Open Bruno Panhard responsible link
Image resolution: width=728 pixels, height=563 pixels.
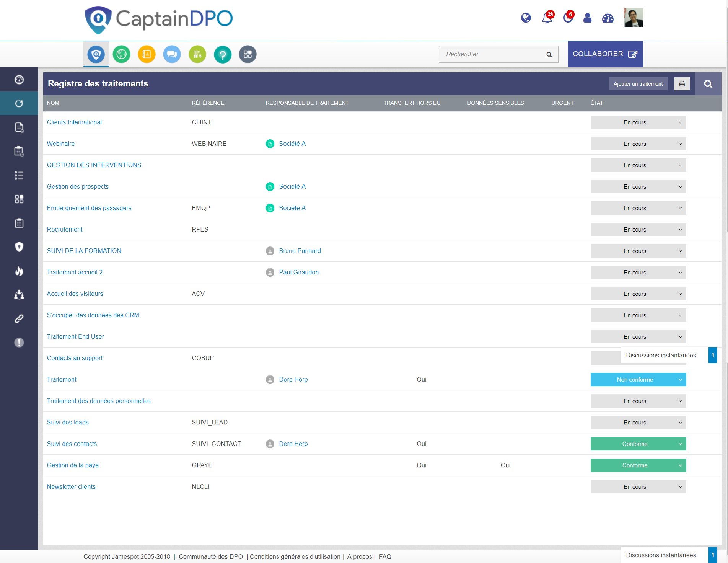click(x=300, y=251)
